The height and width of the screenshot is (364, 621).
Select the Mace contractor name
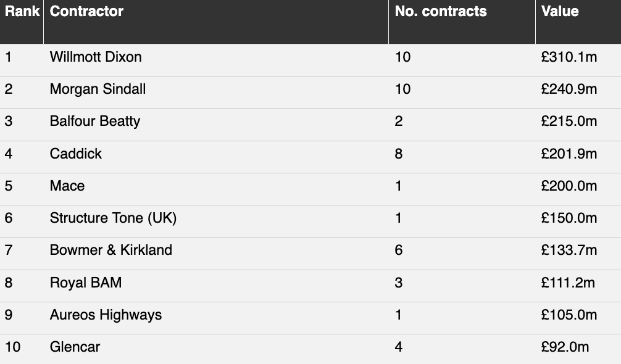click(67, 186)
